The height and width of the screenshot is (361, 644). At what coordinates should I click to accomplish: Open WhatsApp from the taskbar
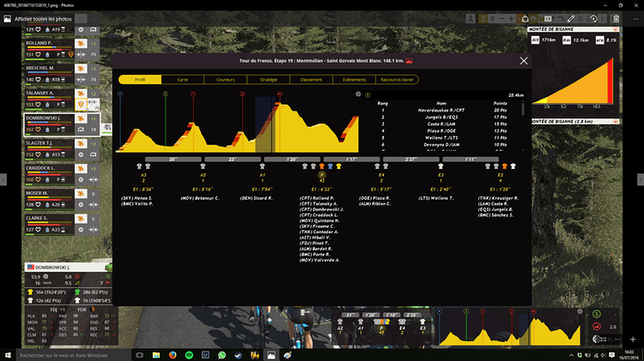point(222,354)
